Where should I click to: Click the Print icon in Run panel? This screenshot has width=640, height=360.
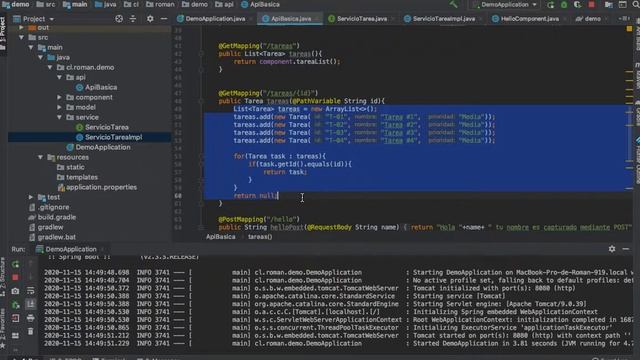pyautogui.click(x=31, y=318)
